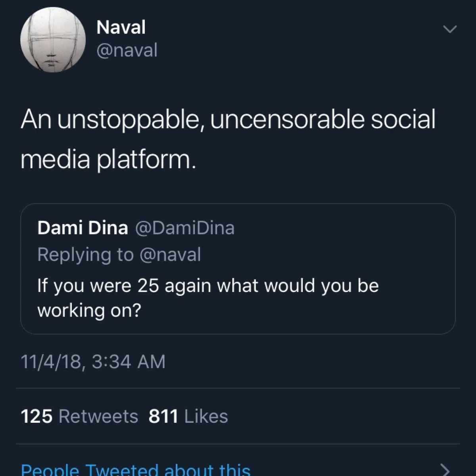This screenshot has width=476, height=476.
Task: Click the 811 likes count number
Action: (163, 416)
